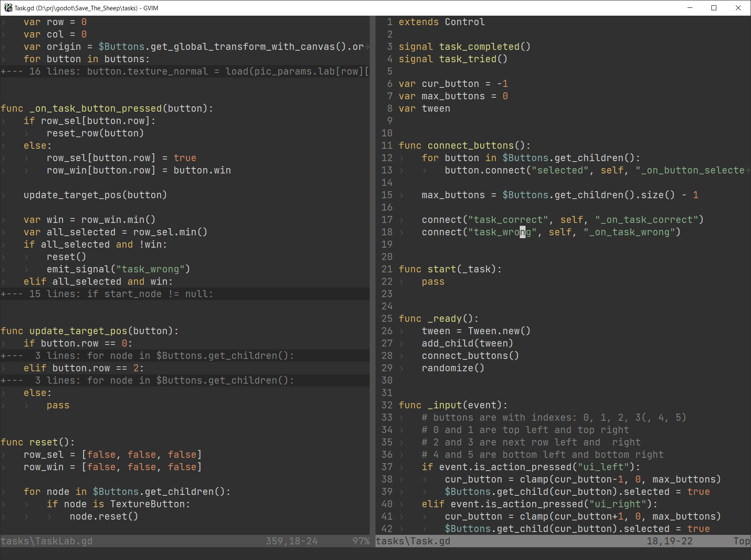Click 'for button in $Buttons.get_children():' on line 12
This screenshot has width=751, height=560.
coord(531,158)
